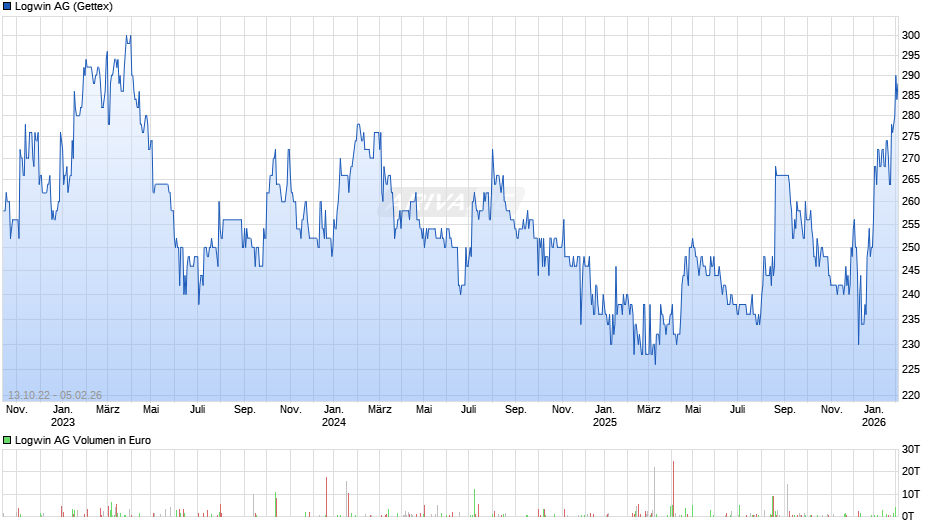Click the price axis value 220
Image resolution: width=940 pixels, height=526 pixels.
(911, 395)
